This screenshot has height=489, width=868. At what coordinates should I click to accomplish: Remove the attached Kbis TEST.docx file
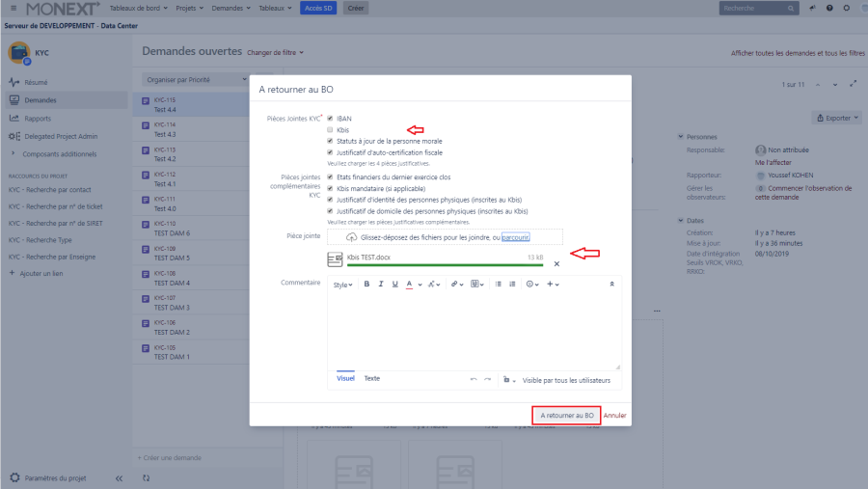(x=556, y=263)
